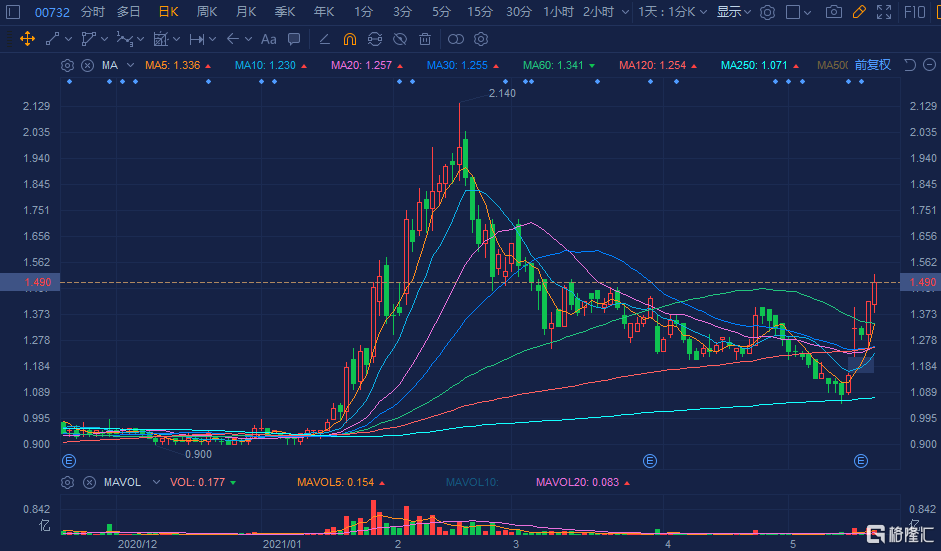Viewport: 941px width, 551px height.
Task: Click the 前复权 price adjustment button
Action: click(x=872, y=65)
